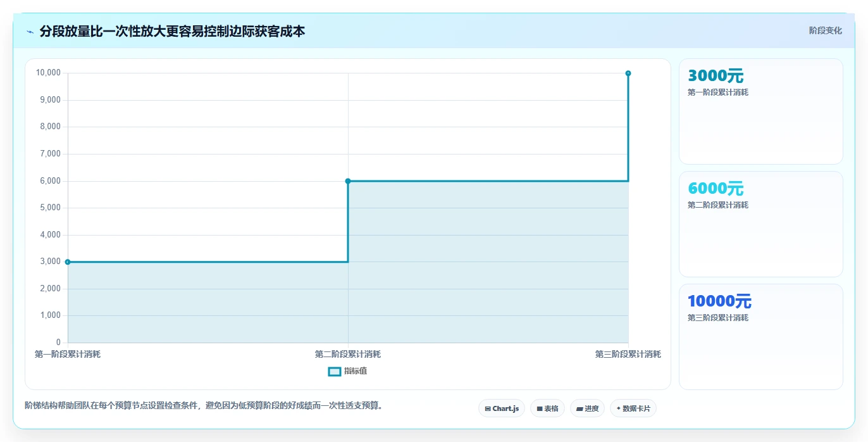Click the 指标值 legend color box

pos(335,371)
